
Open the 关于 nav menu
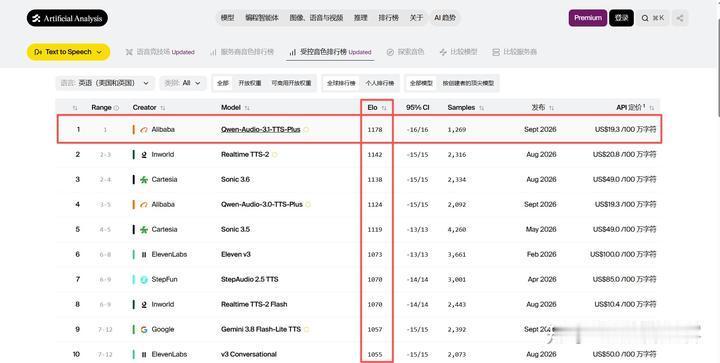[x=416, y=18]
